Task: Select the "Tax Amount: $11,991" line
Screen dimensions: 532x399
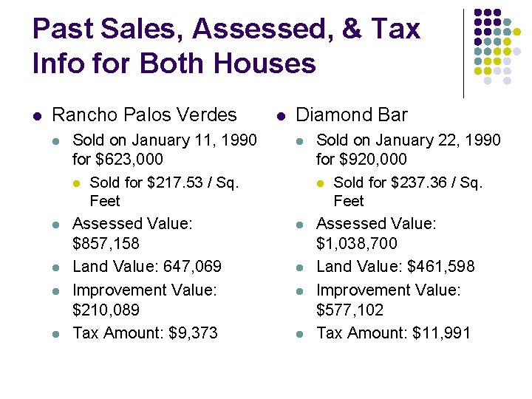Action: (x=393, y=333)
